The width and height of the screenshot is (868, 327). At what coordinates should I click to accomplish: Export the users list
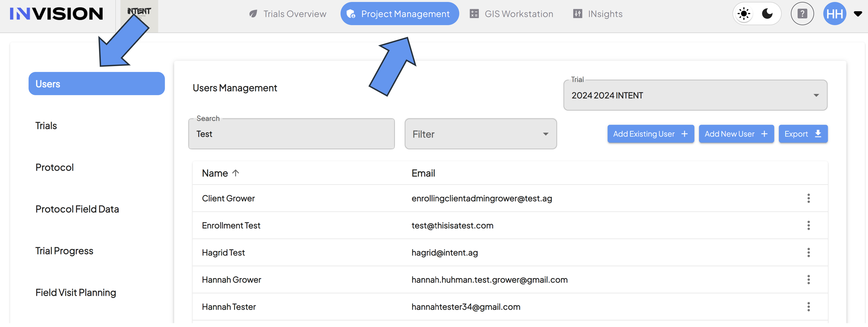(x=803, y=134)
